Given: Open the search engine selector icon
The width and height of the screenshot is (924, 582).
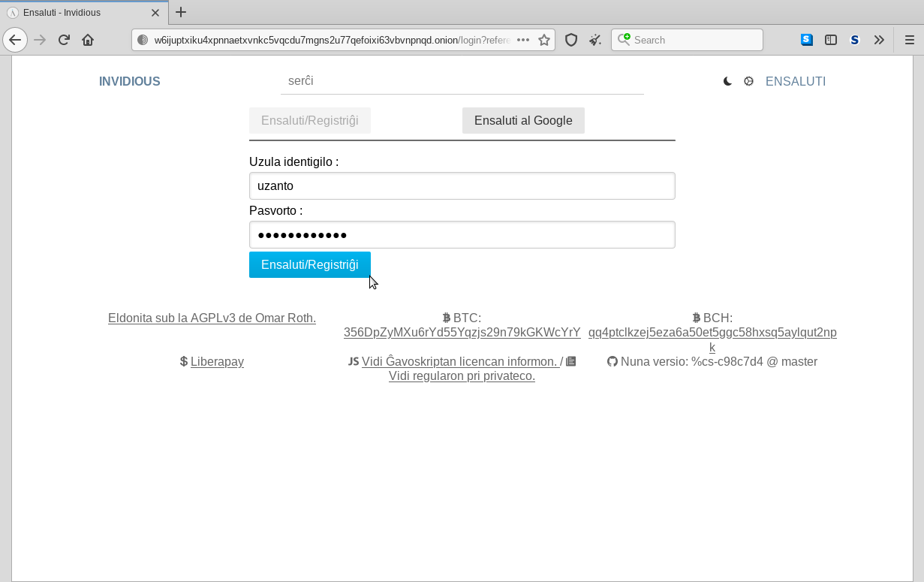Looking at the screenshot, I should (x=624, y=40).
